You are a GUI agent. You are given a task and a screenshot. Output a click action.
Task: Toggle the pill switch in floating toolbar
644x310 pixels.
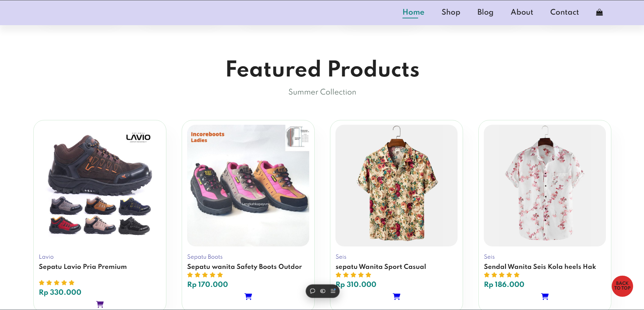323,291
